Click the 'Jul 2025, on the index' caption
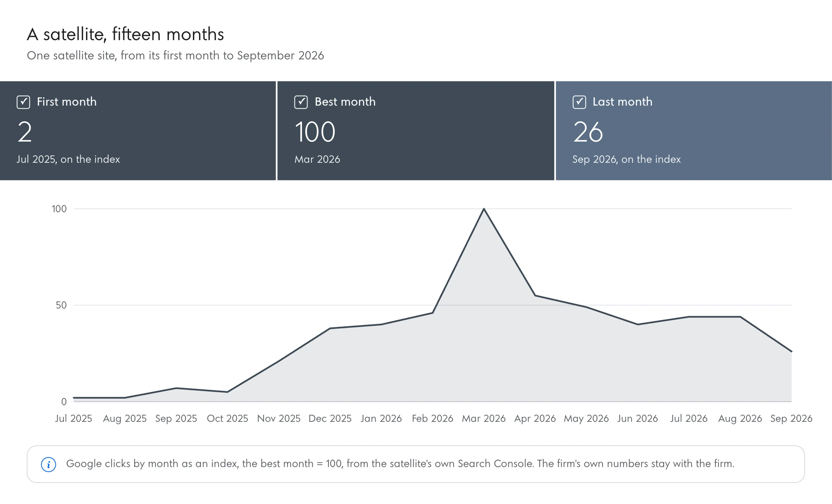This screenshot has height=504, width=832. pos(68,159)
